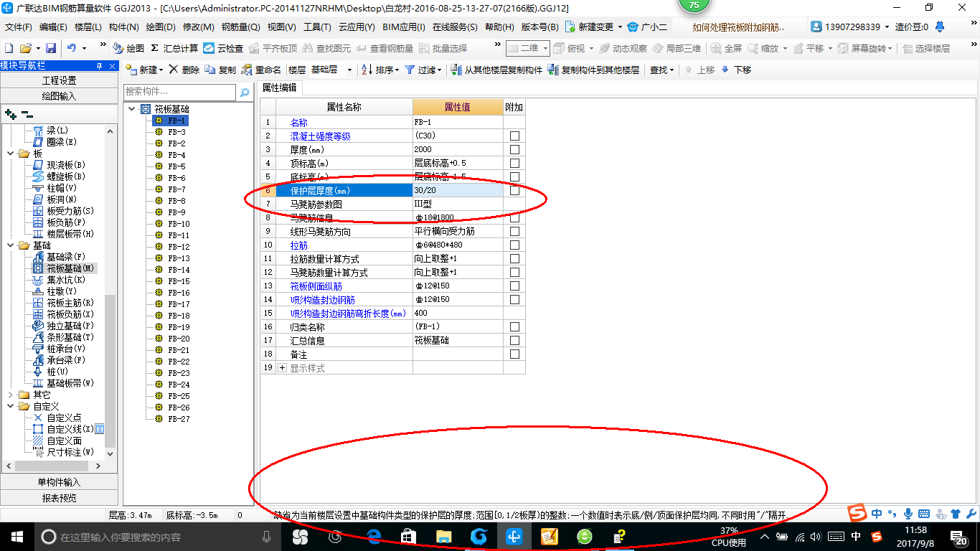Toggle 附加 checkbox for 顶标高(m)
Viewport: 980px width, 551px height.
point(514,163)
